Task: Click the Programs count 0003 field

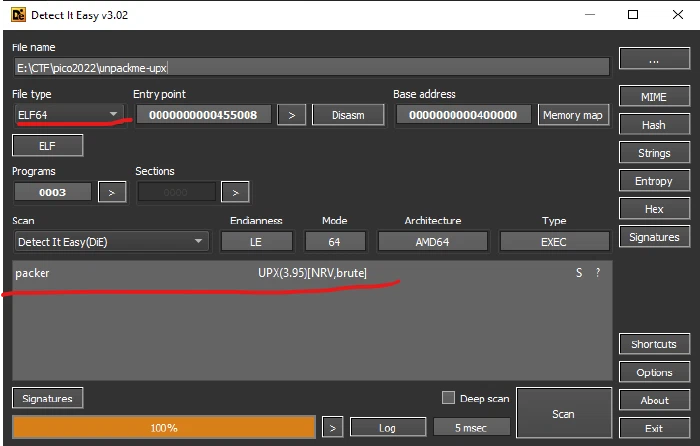Action: click(x=53, y=192)
